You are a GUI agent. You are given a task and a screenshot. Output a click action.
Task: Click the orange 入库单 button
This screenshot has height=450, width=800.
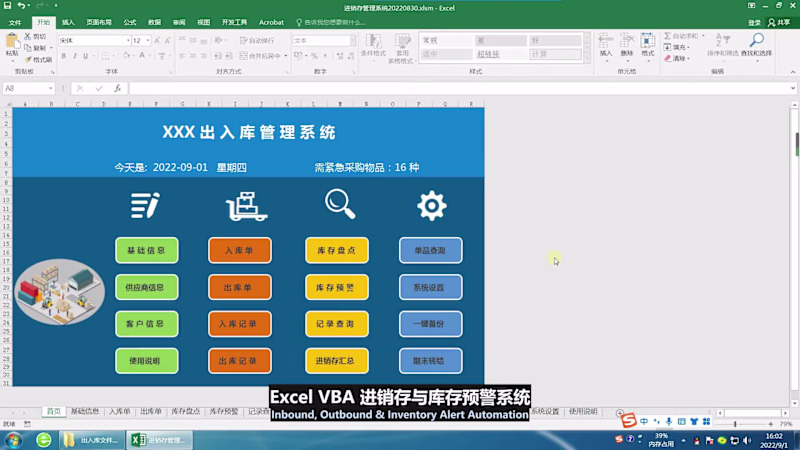pyautogui.click(x=240, y=251)
